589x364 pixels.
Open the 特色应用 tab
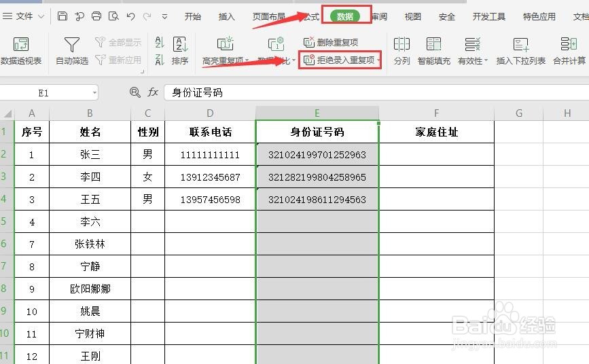(539, 16)
